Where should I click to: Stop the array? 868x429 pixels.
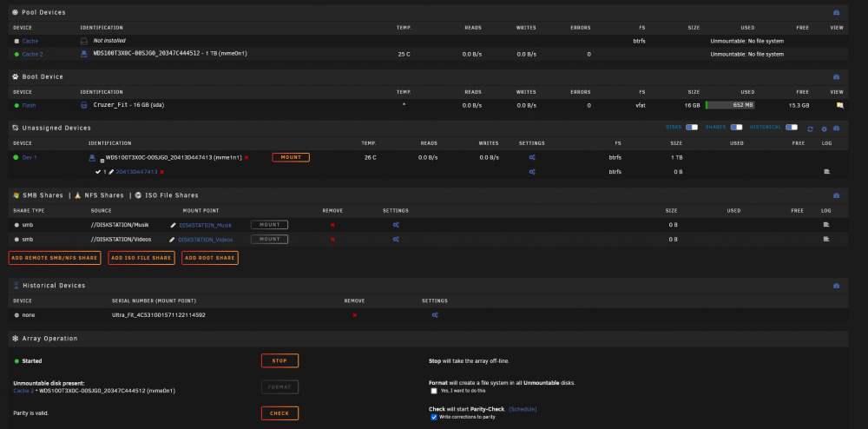[x=279, y=361]
